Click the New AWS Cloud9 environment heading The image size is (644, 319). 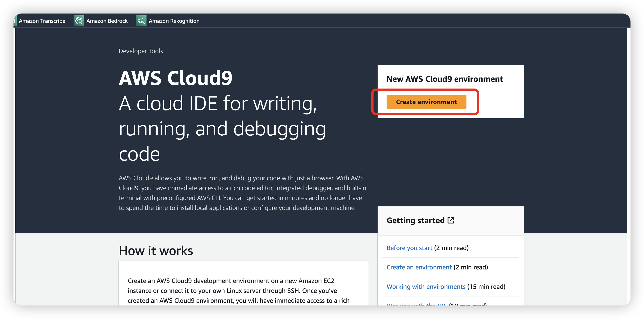444,79
